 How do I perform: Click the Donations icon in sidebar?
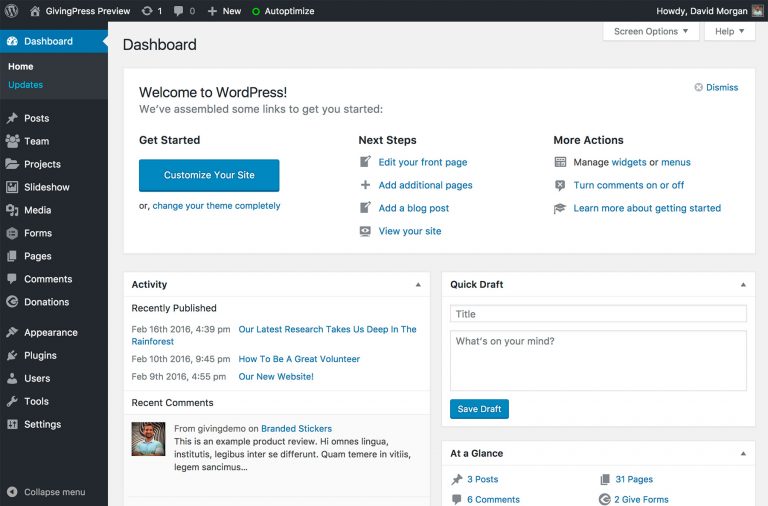coord(12,302)
